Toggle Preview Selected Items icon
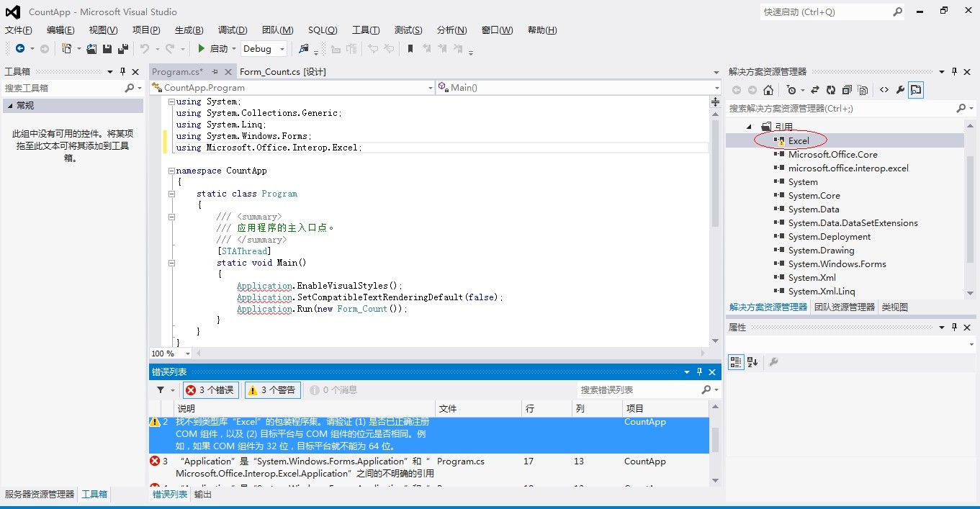Screen dimensions: 980x509 point(916,90)
